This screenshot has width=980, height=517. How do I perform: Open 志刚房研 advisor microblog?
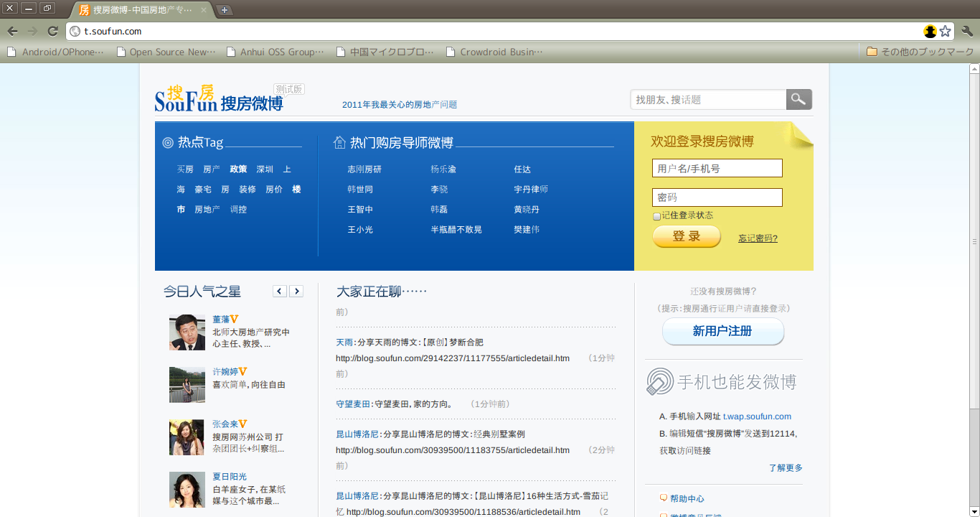click(x=364, y=169)
